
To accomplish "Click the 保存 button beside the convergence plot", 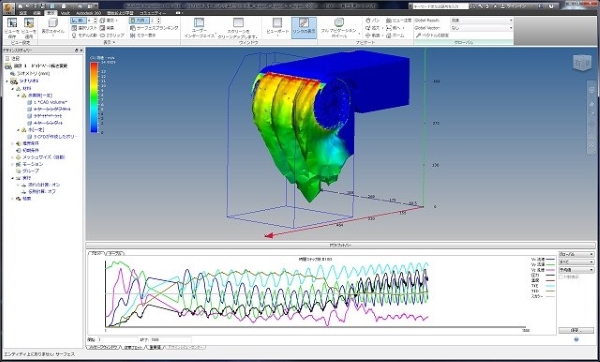I will coord(576,330).
